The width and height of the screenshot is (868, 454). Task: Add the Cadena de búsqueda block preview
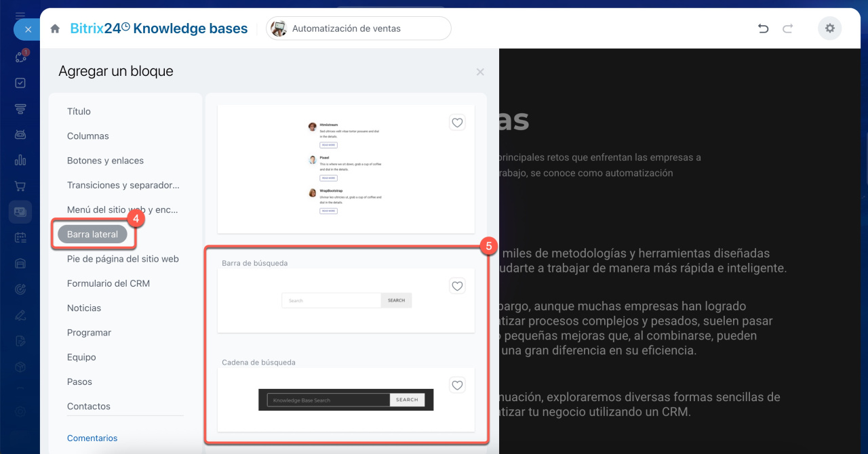click(x=345, y=400)
